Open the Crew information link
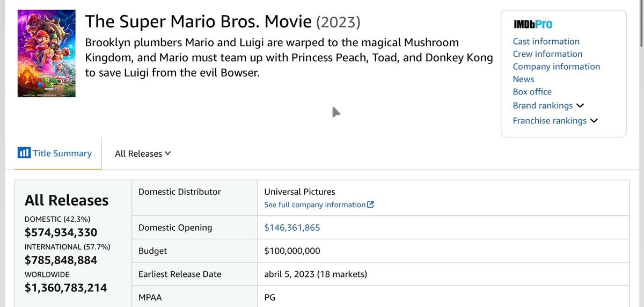The width and height of the screenshot is (644, 307). coord(547,54)
